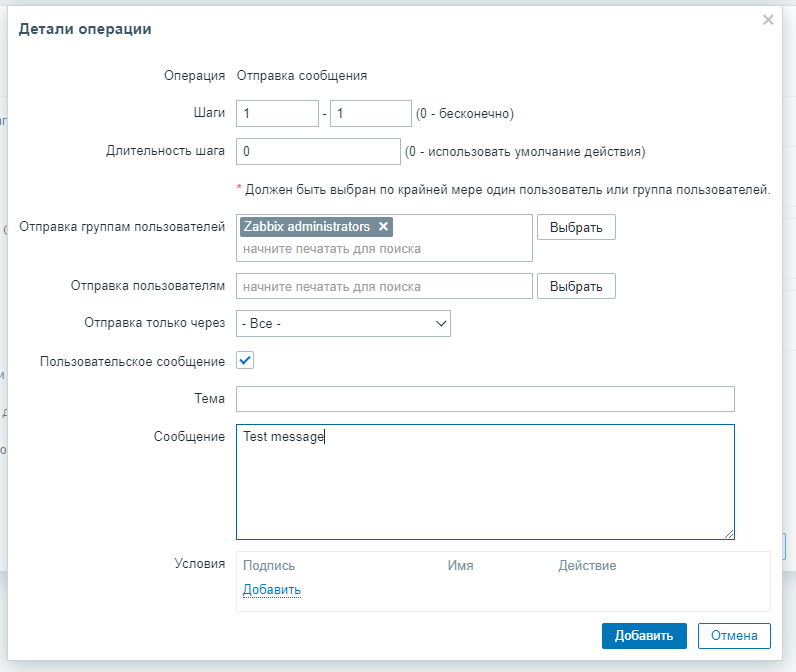Open the Отправка только через dropdown
The width and height of the screenshot is (796, 672).
(343, 323)
